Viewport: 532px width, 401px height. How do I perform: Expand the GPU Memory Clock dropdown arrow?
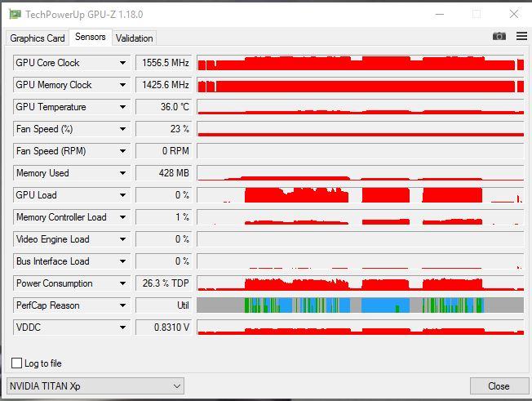123,85
